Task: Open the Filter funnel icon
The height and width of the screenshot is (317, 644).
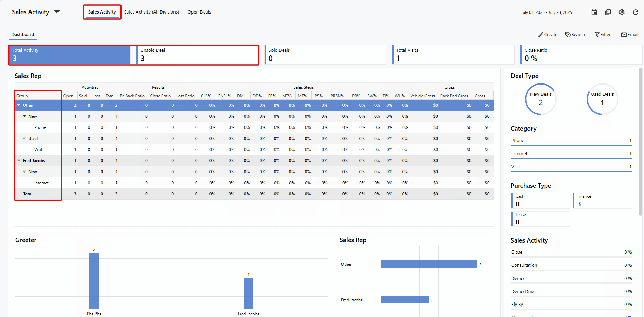Action: [x=597, y=35]
